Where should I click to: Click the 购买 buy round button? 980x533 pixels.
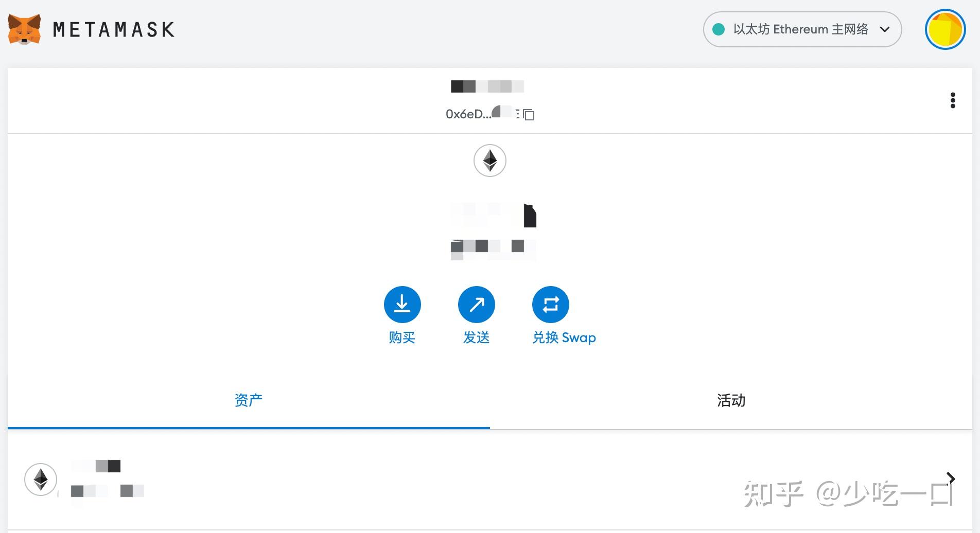coord(402,305)
